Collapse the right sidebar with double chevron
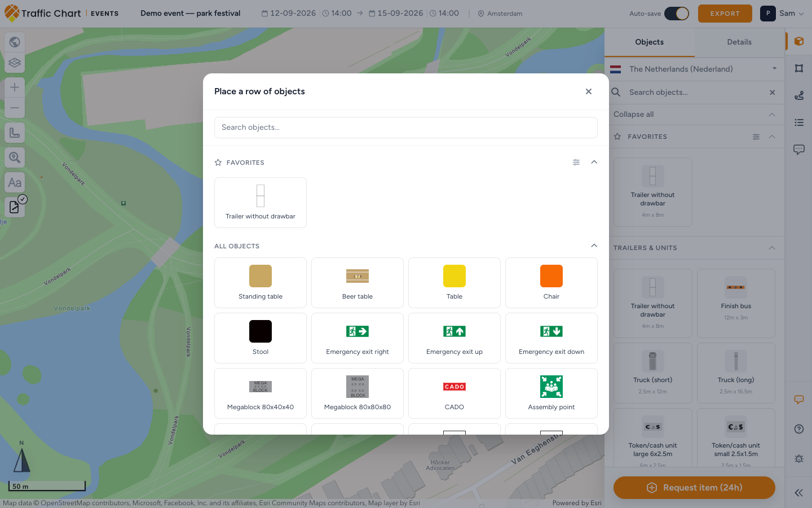 [799, 493]
